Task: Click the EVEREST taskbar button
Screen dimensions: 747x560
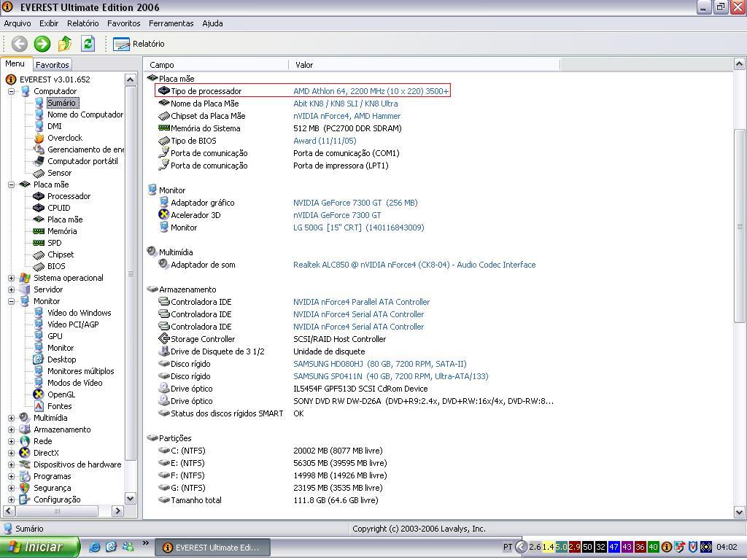Action: [x=212, y=548]
